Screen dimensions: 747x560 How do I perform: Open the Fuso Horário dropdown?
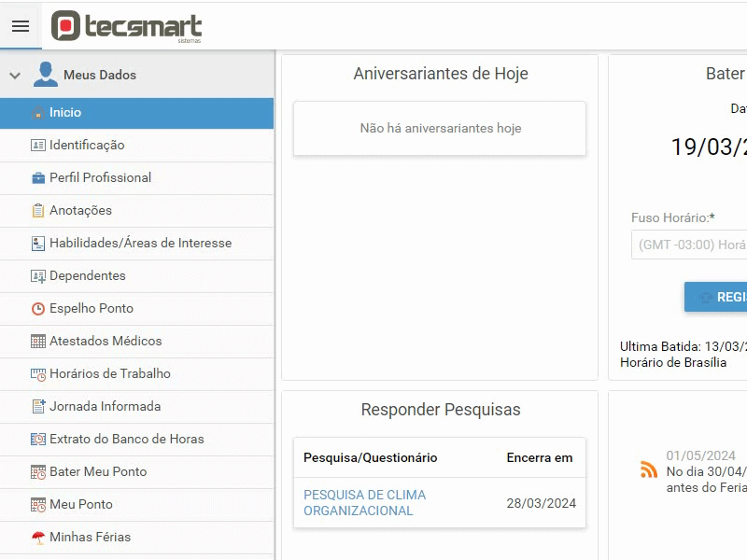689,245
